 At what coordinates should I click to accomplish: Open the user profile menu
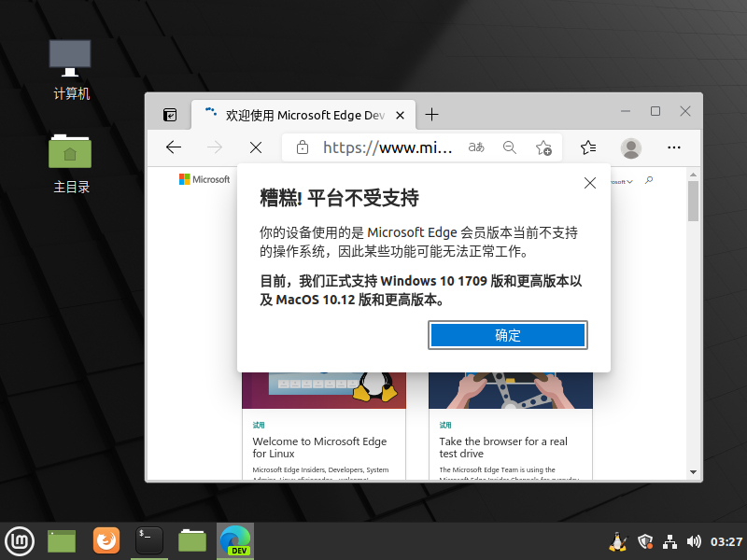pyautogui.click(x=631, y=148)
